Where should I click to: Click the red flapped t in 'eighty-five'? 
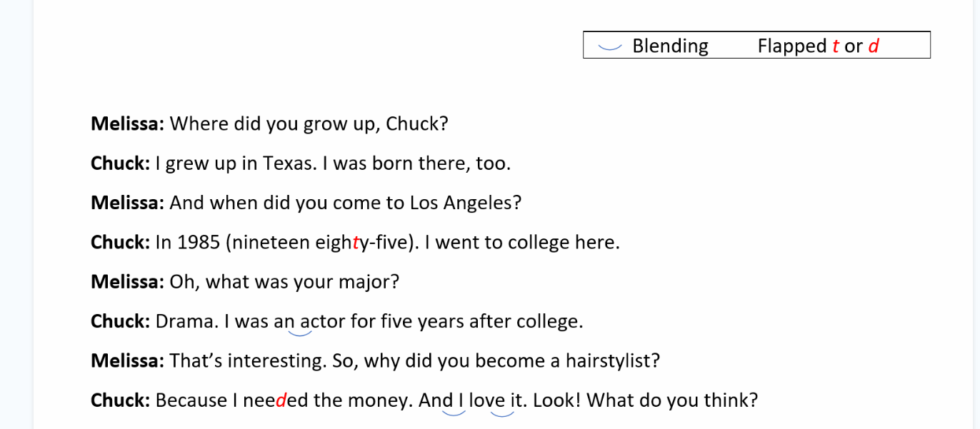(356, 243)
